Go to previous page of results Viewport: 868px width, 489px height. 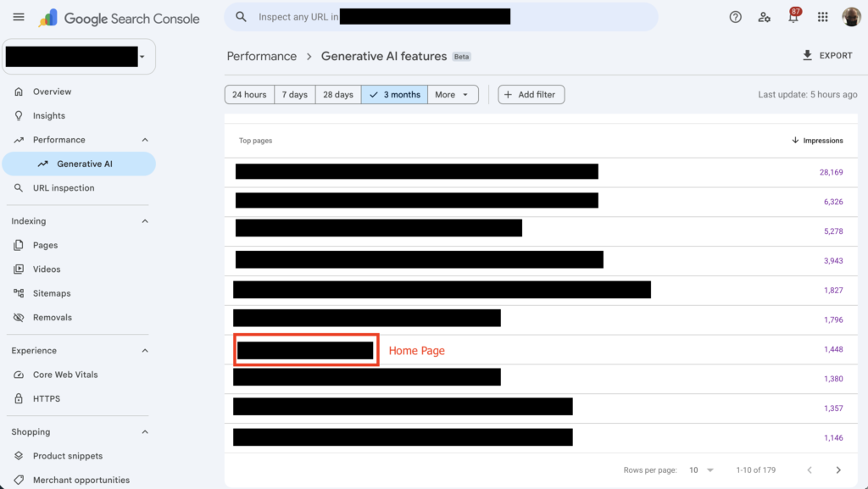(810, 470)
